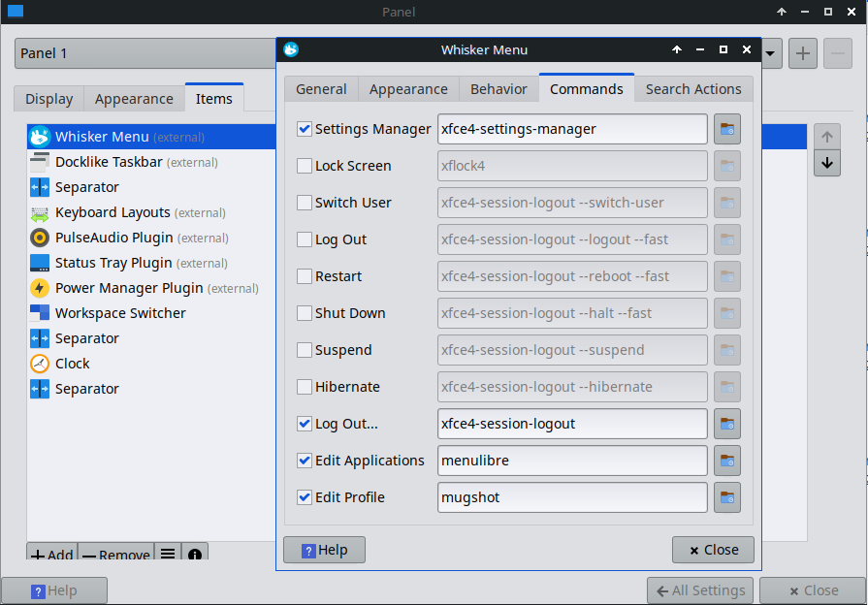This screenshot has height=605, width=868.
Task: Show about info for selected item
Action: 194,553
